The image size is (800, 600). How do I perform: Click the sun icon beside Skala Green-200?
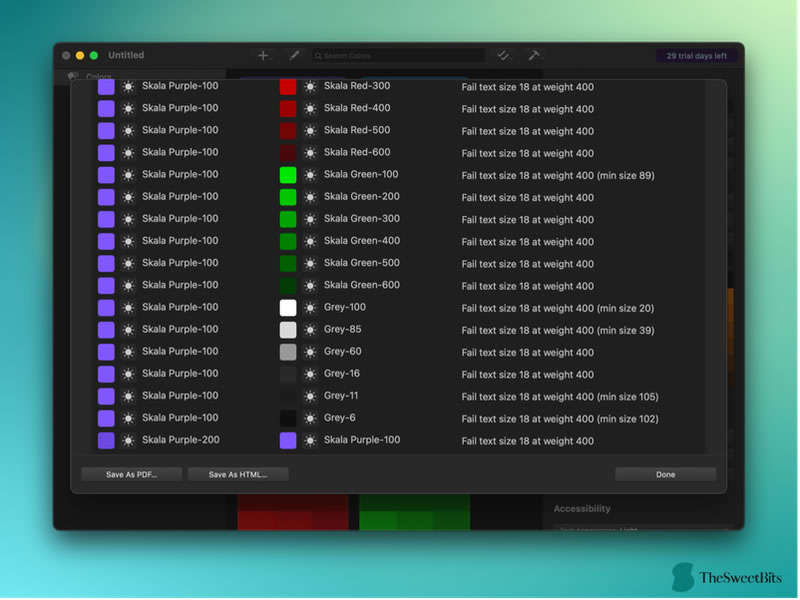click(310, 197)
